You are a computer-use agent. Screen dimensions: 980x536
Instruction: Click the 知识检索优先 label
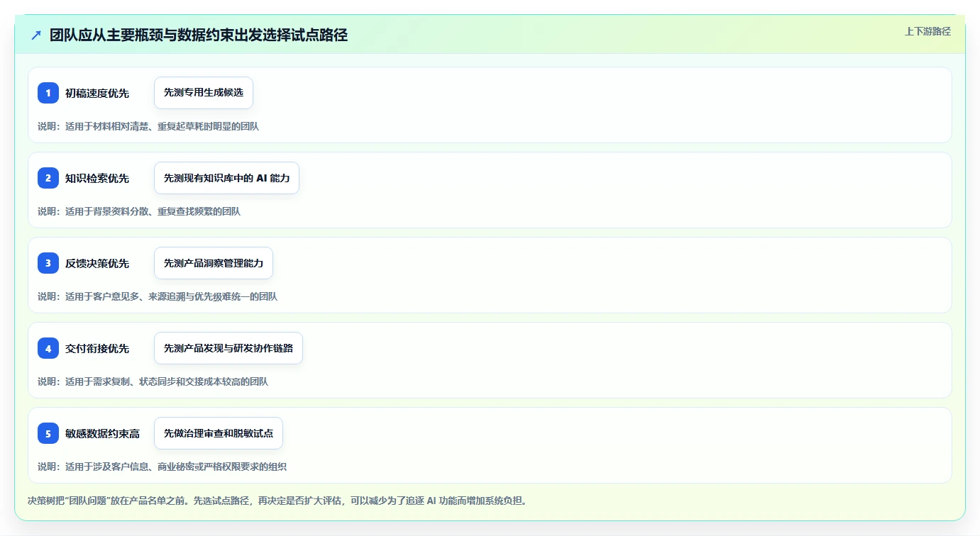[97, 178]
